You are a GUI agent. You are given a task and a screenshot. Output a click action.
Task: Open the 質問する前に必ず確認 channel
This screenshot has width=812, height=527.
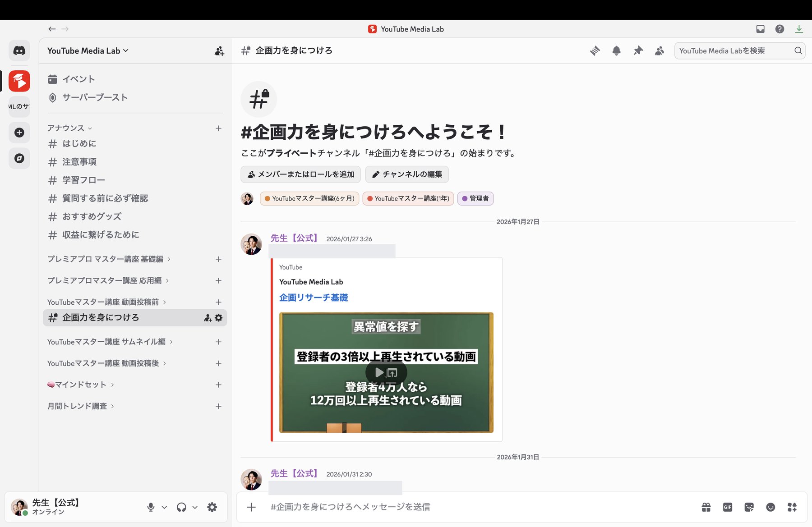point(135,198)
